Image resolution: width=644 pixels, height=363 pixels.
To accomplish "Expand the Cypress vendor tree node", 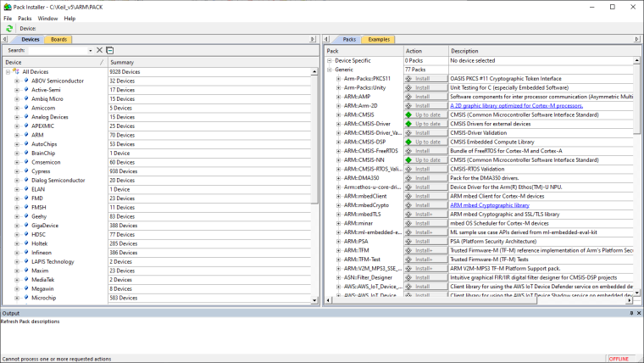I will pyautogui.click(x=16, y=171).
